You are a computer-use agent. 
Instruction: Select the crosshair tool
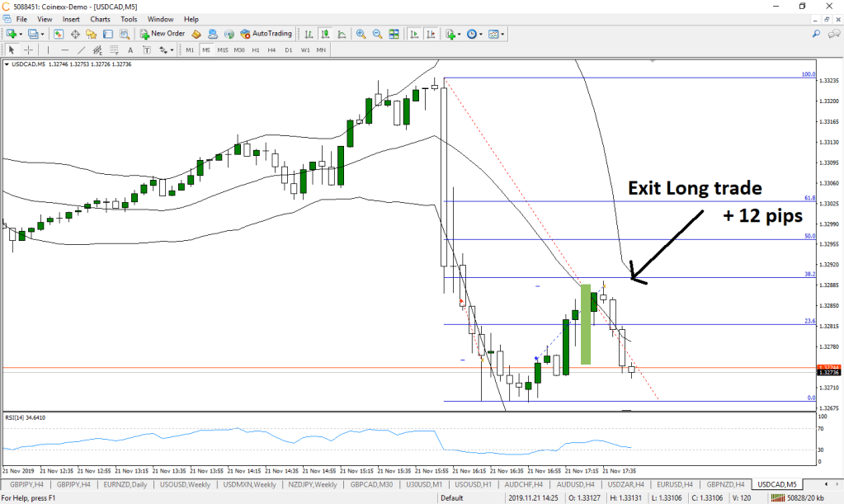click(x=28, y=50)
